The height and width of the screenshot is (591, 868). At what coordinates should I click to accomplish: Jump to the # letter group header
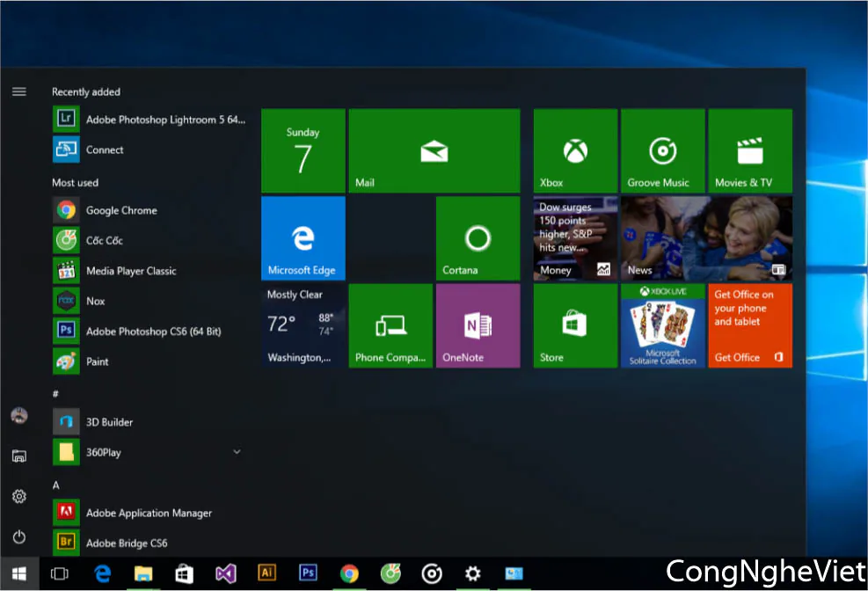click(x=55, y=394)
